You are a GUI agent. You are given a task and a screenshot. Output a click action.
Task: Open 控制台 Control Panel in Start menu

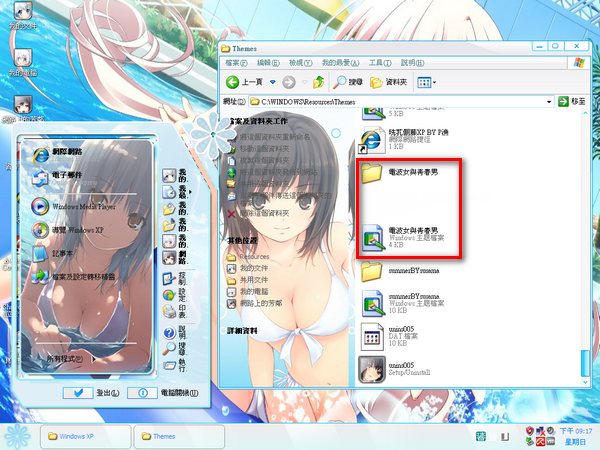[175, 279]
